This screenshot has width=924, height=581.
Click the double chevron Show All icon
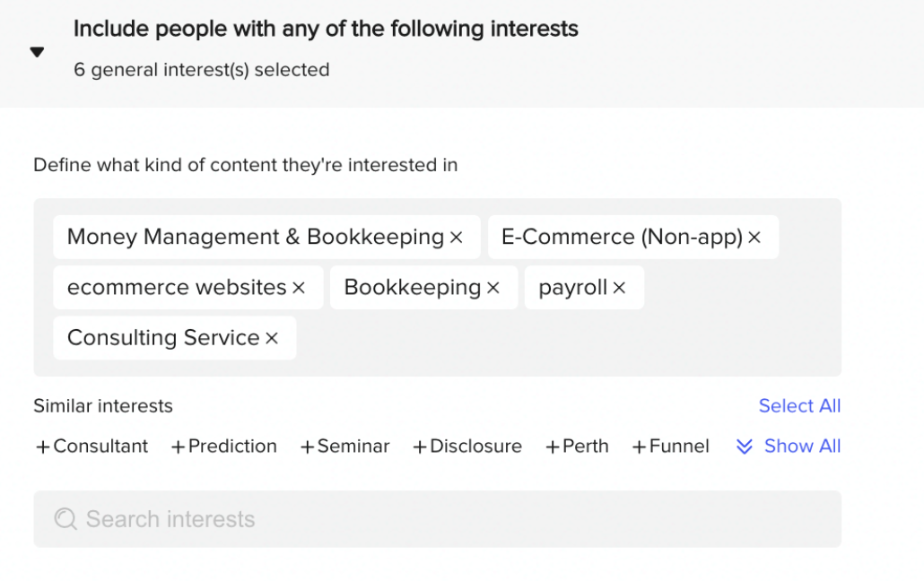click(x=744, y=447)
